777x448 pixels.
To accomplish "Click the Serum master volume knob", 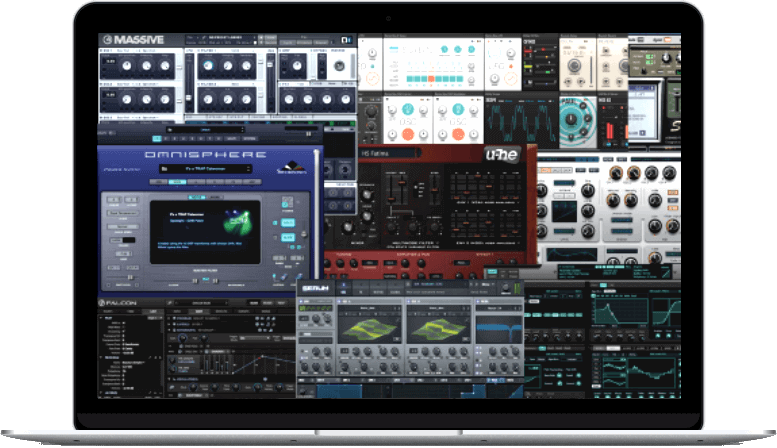I will [505, 288].
